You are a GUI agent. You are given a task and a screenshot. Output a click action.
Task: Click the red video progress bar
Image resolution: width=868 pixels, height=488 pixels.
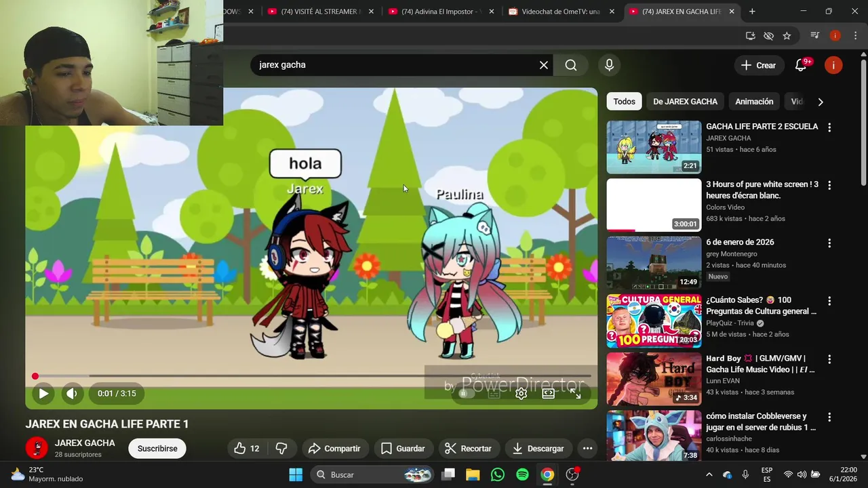point(312,375)
